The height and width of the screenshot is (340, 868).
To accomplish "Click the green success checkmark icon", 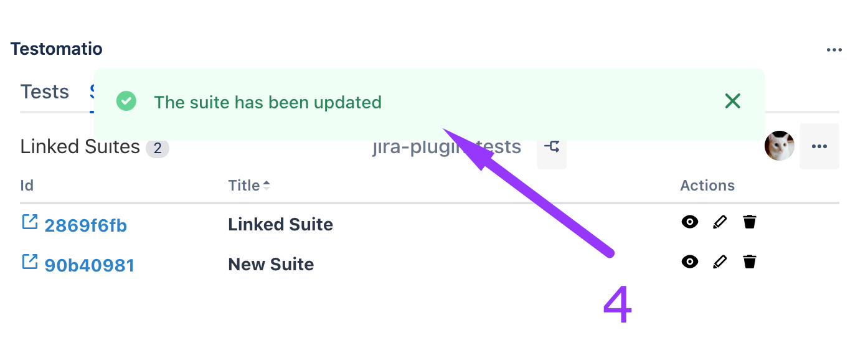I will tap(126, 101).
